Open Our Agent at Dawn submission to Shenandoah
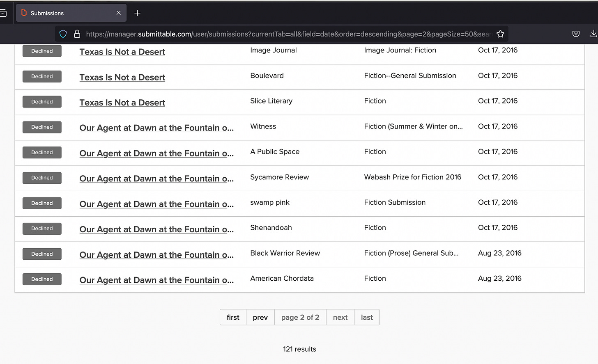Viewport: 598px width, 364px height. 156,230
